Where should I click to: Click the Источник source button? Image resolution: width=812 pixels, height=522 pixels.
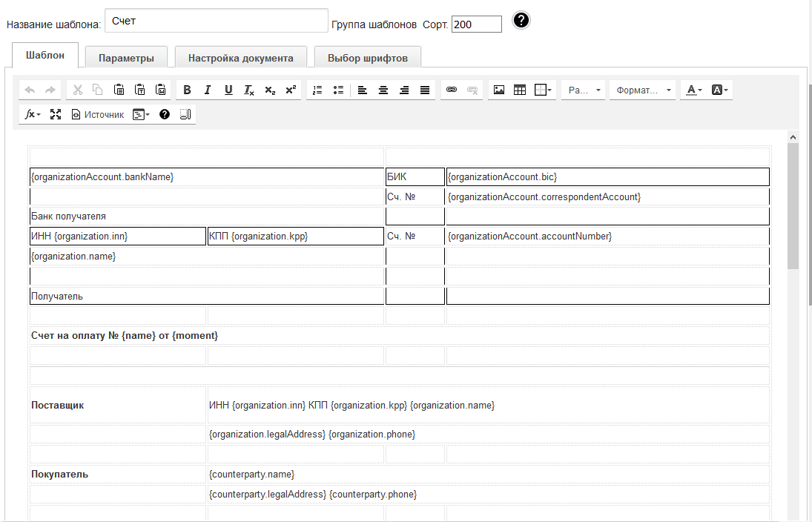(x=97, y=114)
